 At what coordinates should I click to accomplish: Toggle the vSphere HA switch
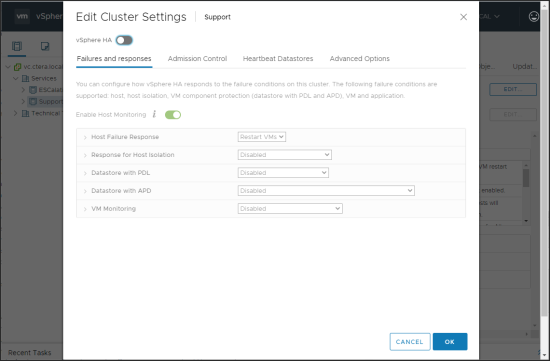click(124, 40)
